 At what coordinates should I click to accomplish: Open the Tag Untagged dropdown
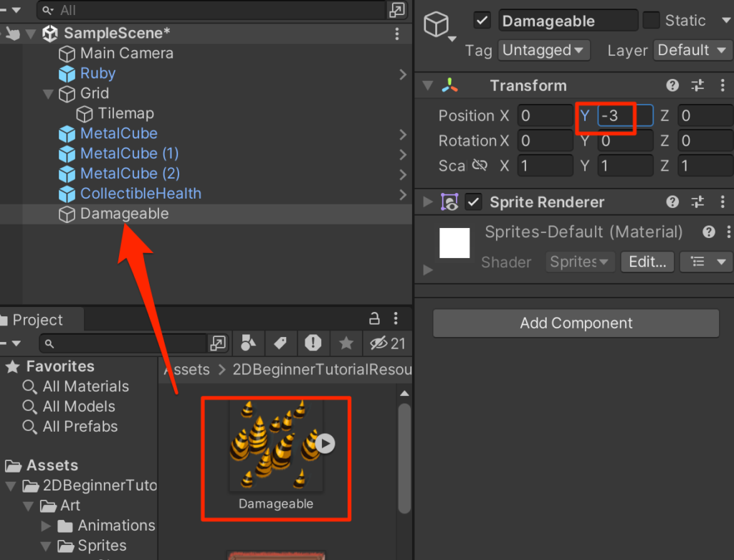coord(543,50)
